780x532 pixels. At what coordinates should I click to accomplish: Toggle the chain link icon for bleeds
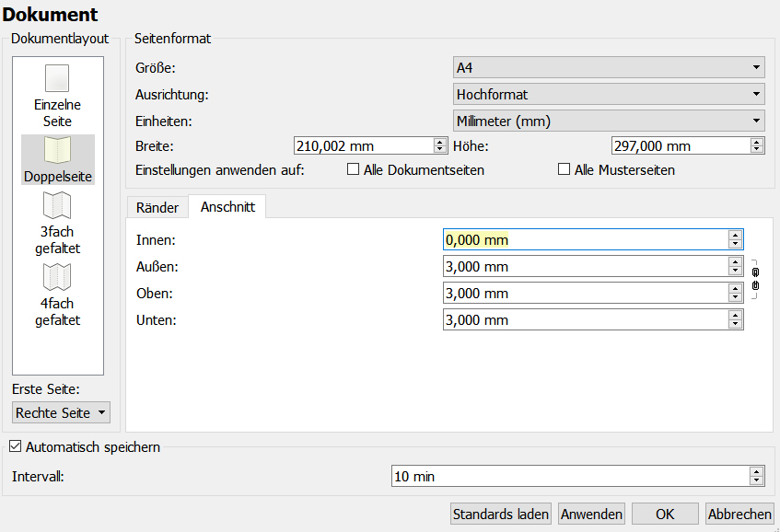click(755, 279)
